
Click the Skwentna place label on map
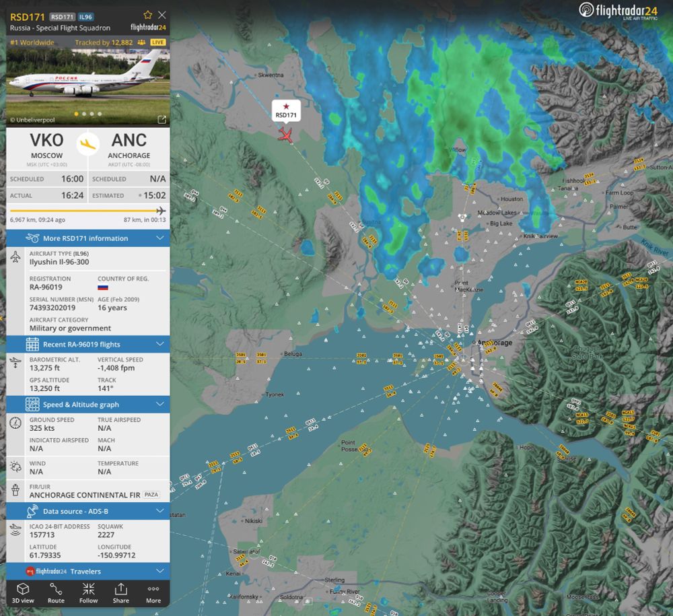[x=271, y=75]
